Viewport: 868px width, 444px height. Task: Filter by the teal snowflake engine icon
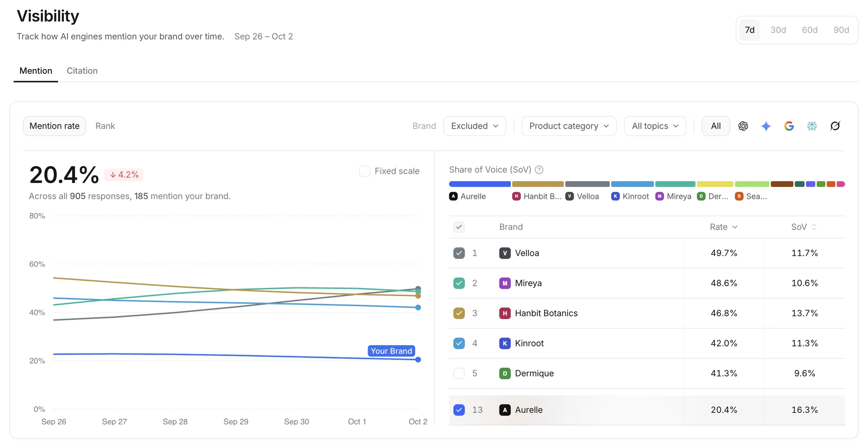coord(812,126)
